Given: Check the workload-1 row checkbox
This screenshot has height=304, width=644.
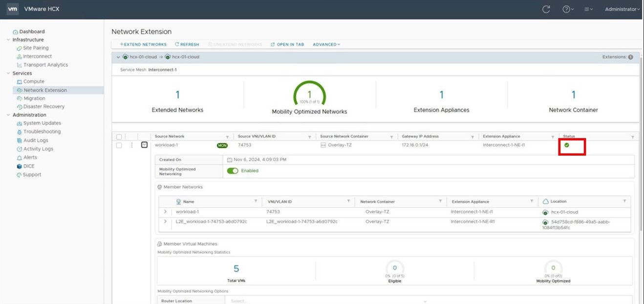Looking at the screenshot, I should 119,145.
